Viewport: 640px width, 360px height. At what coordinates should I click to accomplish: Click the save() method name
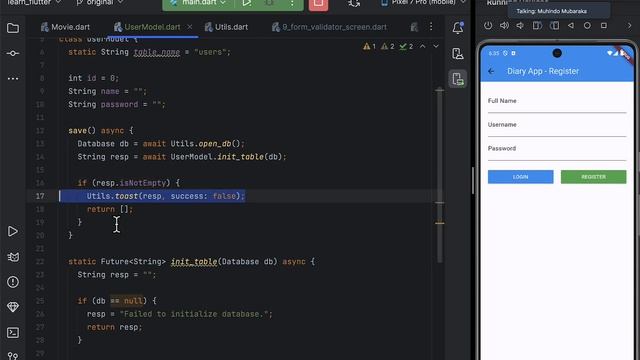point(82,131)
